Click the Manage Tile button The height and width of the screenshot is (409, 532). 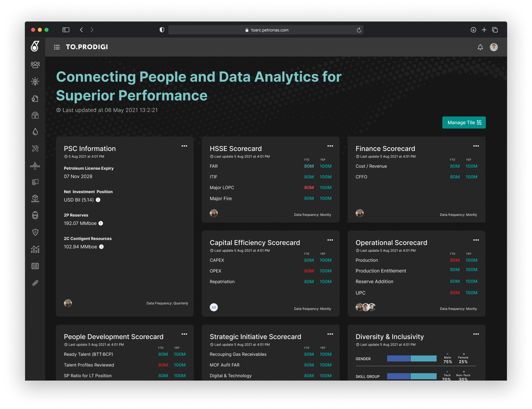tap(464, 122)
